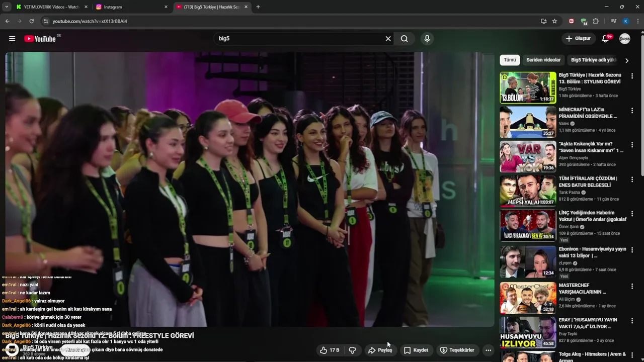Click the Teşekkürler button

pyautogui.click(x=457, y=350)
